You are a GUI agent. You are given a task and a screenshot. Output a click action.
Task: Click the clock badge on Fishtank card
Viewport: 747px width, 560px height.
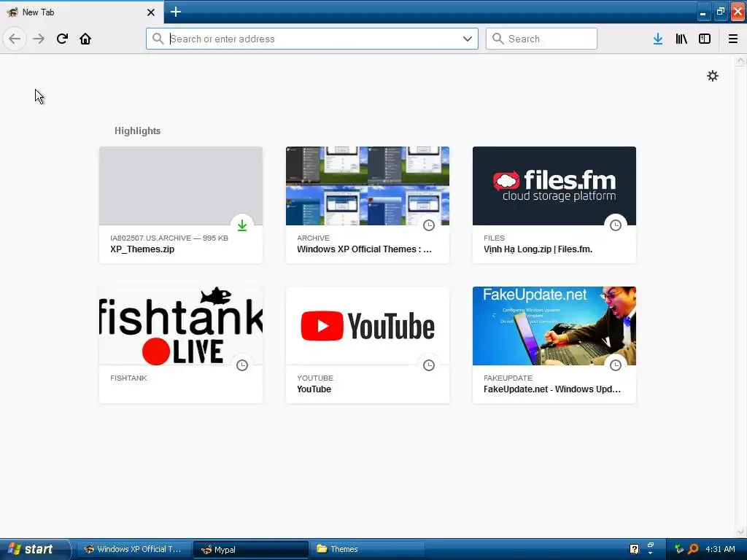point(242,365)
